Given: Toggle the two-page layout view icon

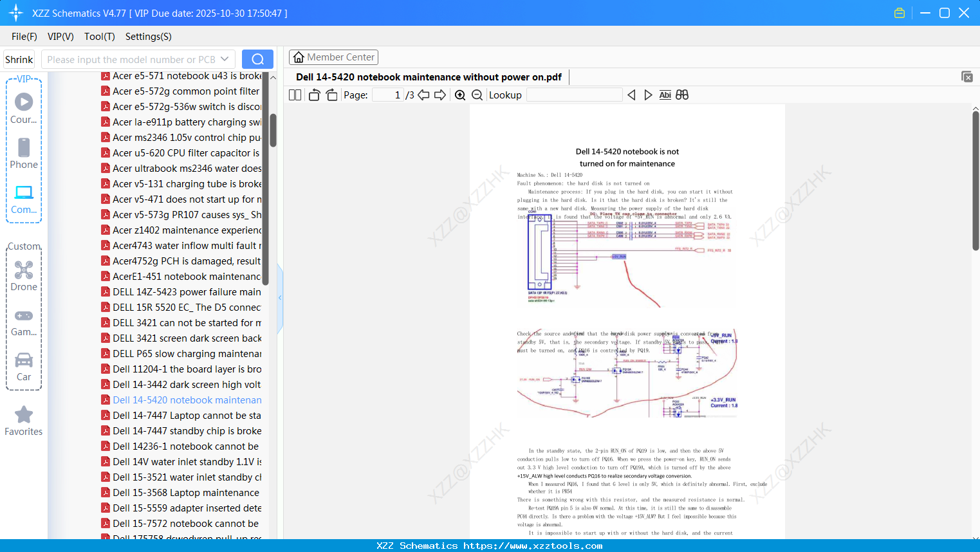Looking at the screenshot, I should 295,95.
